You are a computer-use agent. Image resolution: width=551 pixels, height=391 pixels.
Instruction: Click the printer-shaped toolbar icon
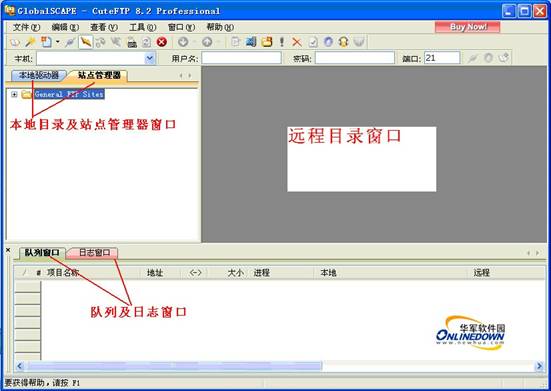pos(132,43)
